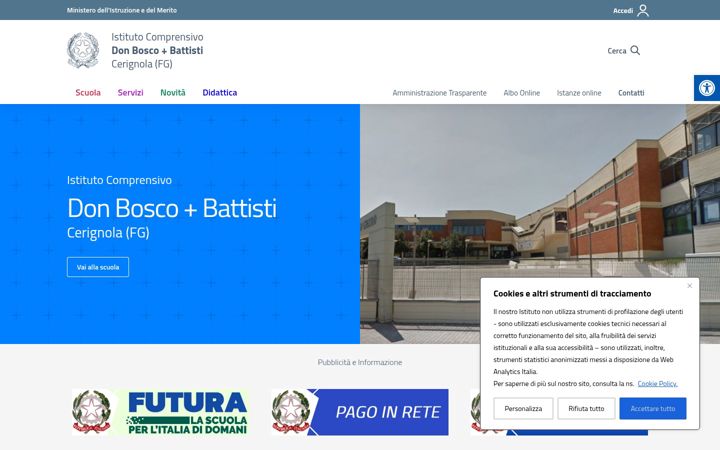720x450 pixels.
Task: Click the school name Don Bosco + Battisti in header
Action: point(157,50)
